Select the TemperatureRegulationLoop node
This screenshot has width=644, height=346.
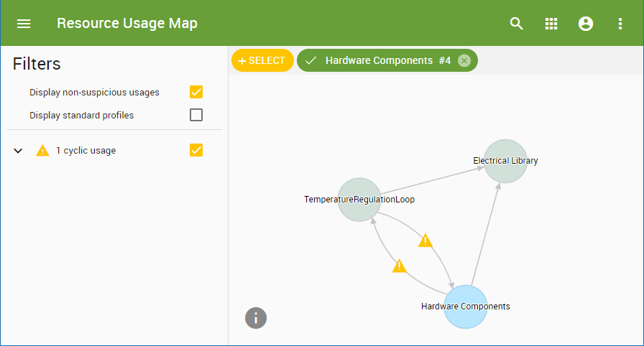click(359, 199)
